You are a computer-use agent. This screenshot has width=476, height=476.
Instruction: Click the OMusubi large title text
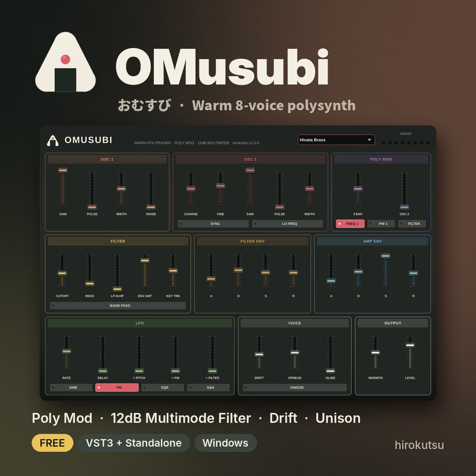[x=222, y=67]
